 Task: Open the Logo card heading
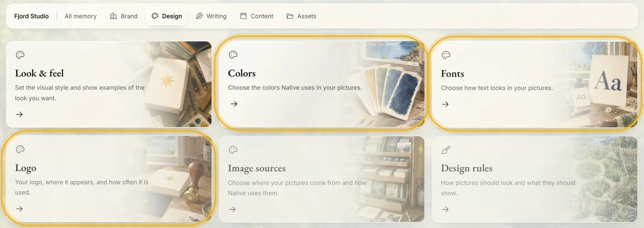coord(25,168)
